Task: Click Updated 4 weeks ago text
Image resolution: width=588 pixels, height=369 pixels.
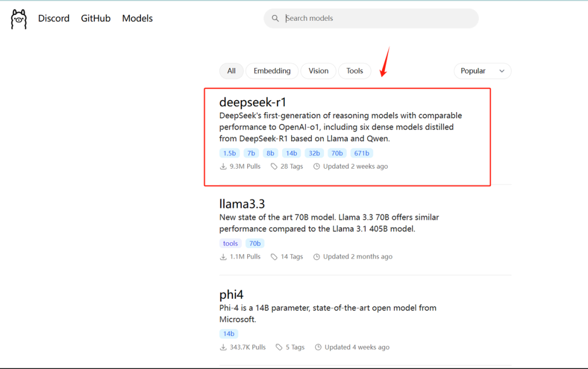Action: pyautogui.click(x=357, y=347)
